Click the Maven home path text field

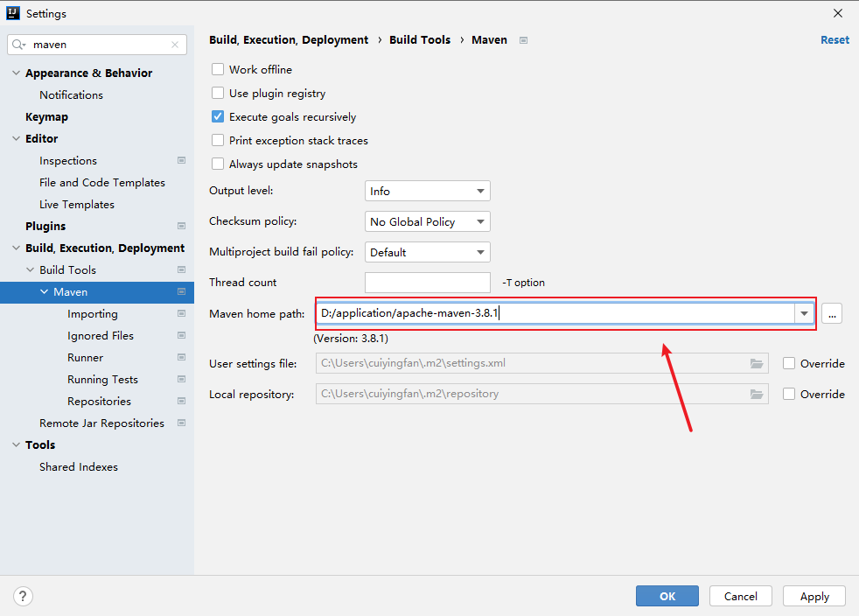point(555,313)
